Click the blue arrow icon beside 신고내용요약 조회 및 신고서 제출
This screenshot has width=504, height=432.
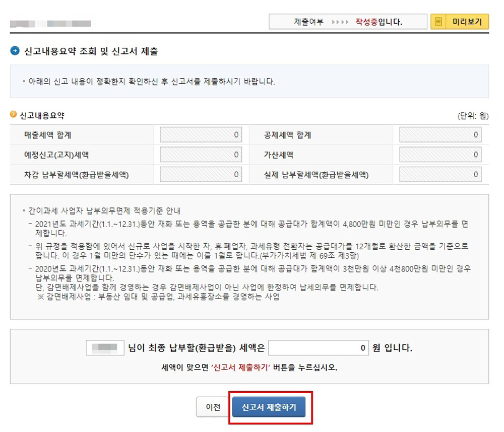(15, 51)
